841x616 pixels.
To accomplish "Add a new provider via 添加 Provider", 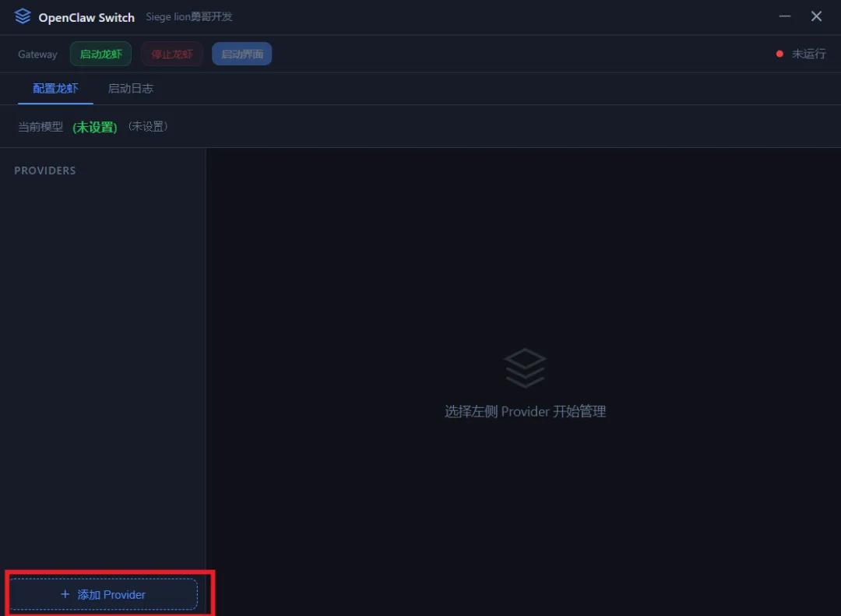I will click(x=104, y=594).
